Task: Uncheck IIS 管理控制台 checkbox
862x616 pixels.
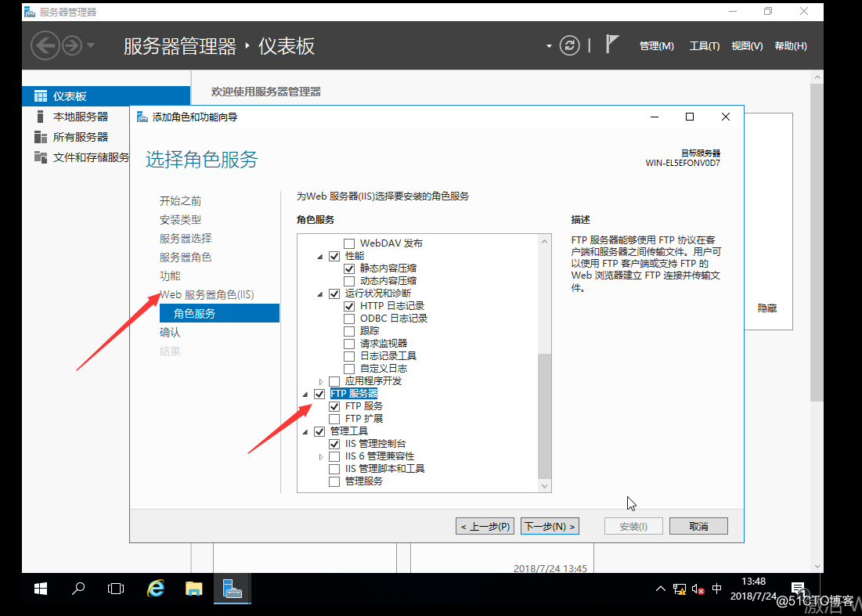Action: point(334,444)
